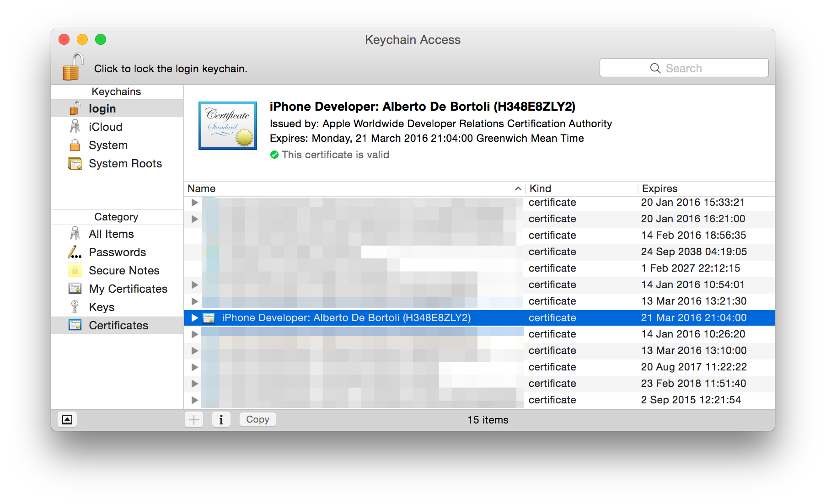Click the Name column sort arrow
The width and height of the screenshot is (826, 504).
517,188
